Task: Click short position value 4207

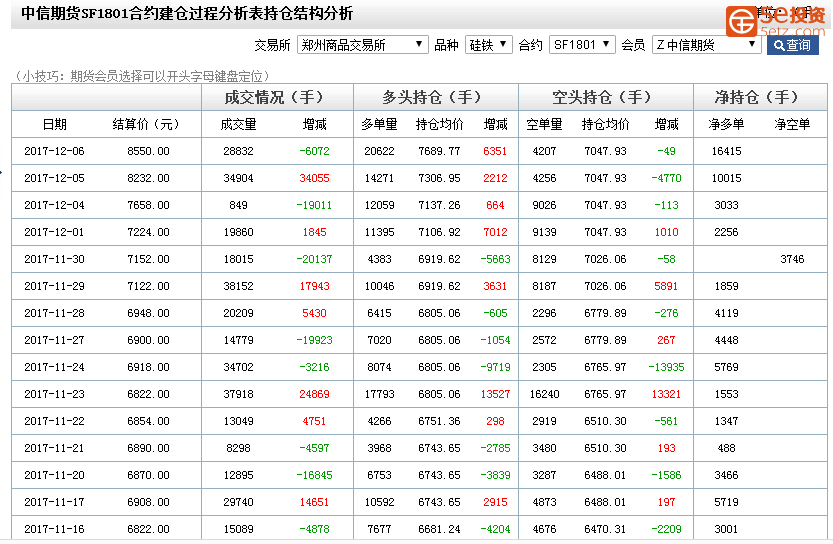Action: click(545, 151)
